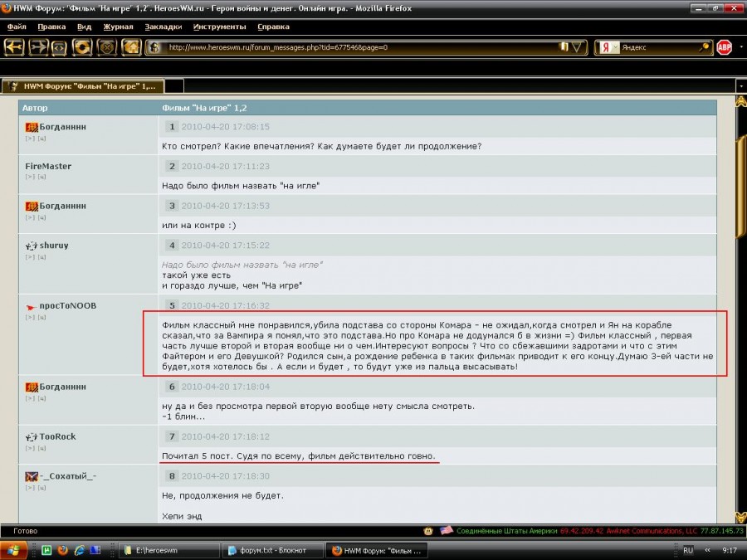
Task: Click timestamp 2010-04-20 17:08:15
Action: tap(225, 127)
